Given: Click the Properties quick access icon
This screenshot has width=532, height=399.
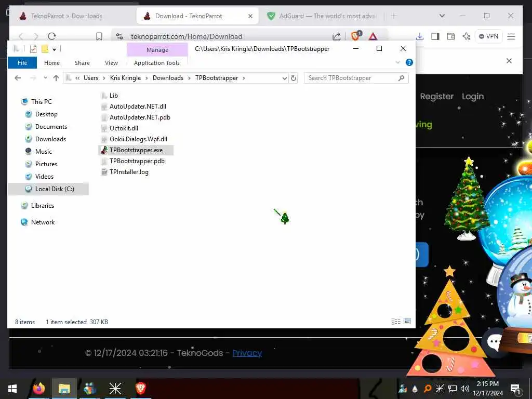Looking at the screenshot, I should [33, 49].
